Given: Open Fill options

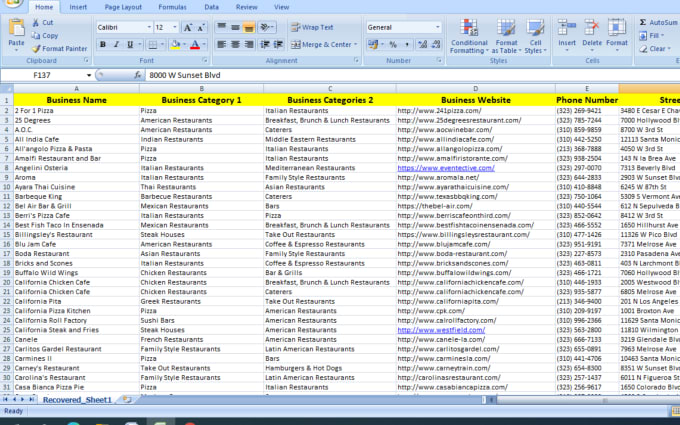Looking at the screenshot, I should tap(652, 36).
